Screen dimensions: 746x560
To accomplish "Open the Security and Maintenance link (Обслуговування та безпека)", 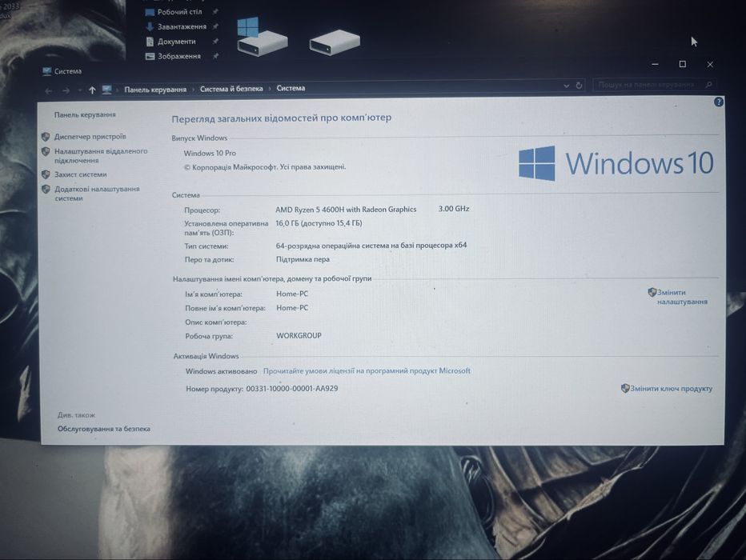I will pyautogui.click(x=104, y=429).
